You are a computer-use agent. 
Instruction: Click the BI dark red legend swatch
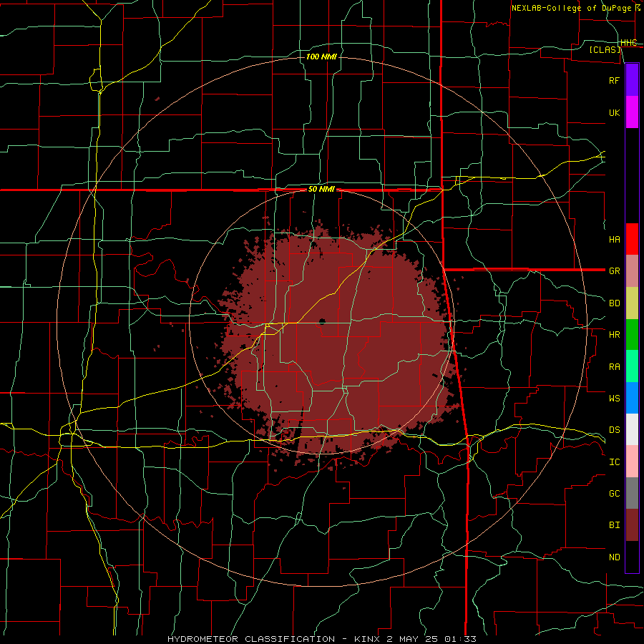pos(632,525)
